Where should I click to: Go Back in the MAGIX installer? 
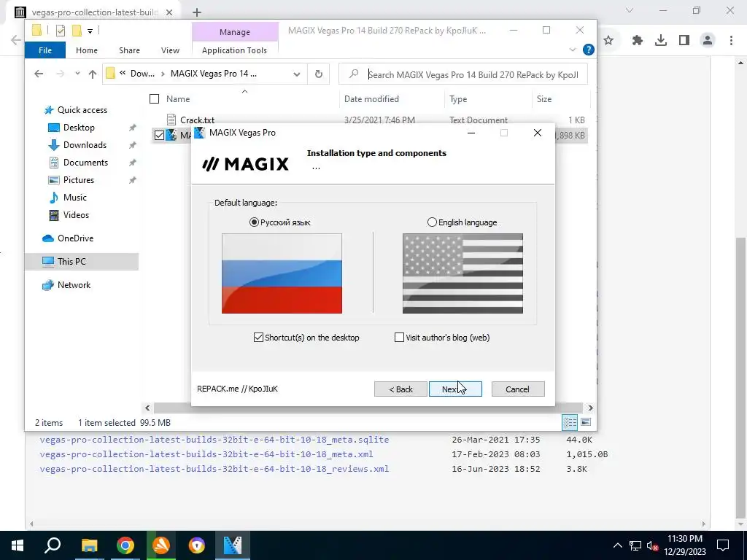tap(400, 389)
